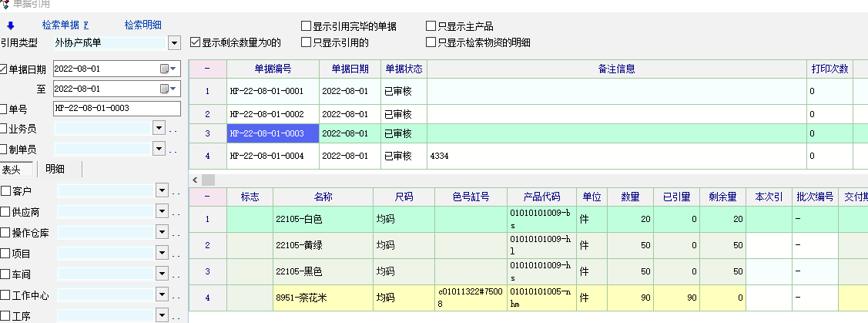This screenshot has height=323, width=868.
Task: Switch to the 明细 tab
Action: pyautogui.click(x=55, y=169)
